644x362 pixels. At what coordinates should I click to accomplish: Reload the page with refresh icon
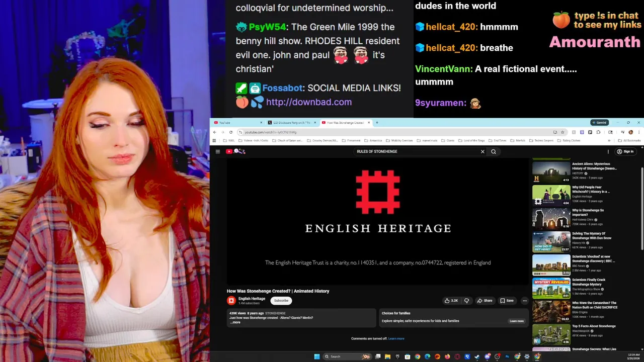231,132
